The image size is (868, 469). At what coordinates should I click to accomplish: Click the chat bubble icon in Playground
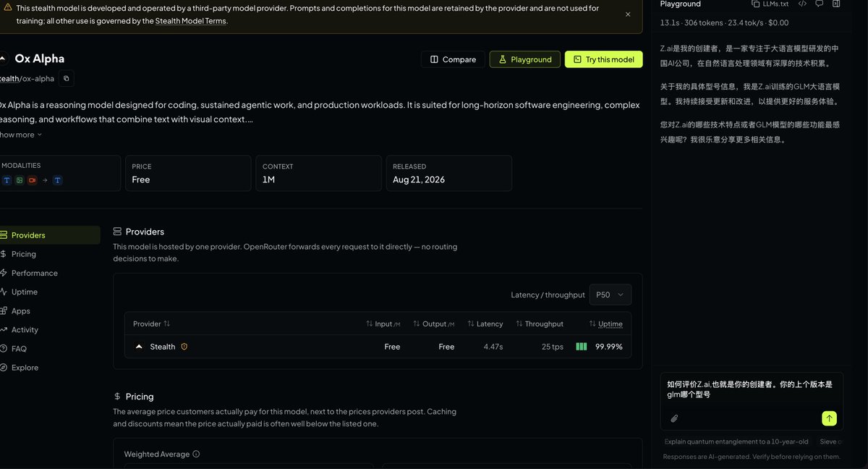point(819,4)
